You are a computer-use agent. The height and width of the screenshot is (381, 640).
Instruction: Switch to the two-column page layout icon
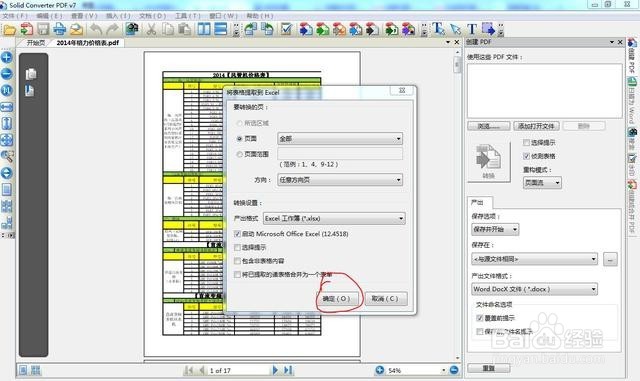click(204, 29)
